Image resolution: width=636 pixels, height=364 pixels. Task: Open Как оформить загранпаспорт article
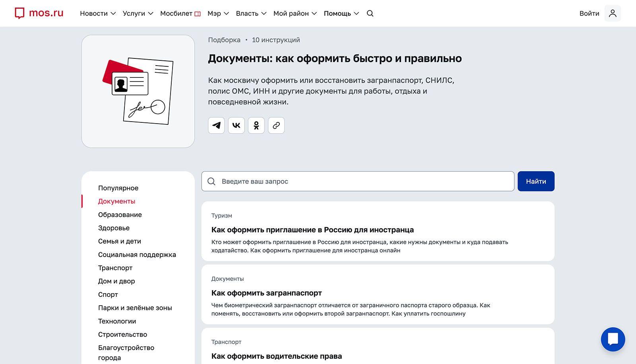(x=267, y=293)
